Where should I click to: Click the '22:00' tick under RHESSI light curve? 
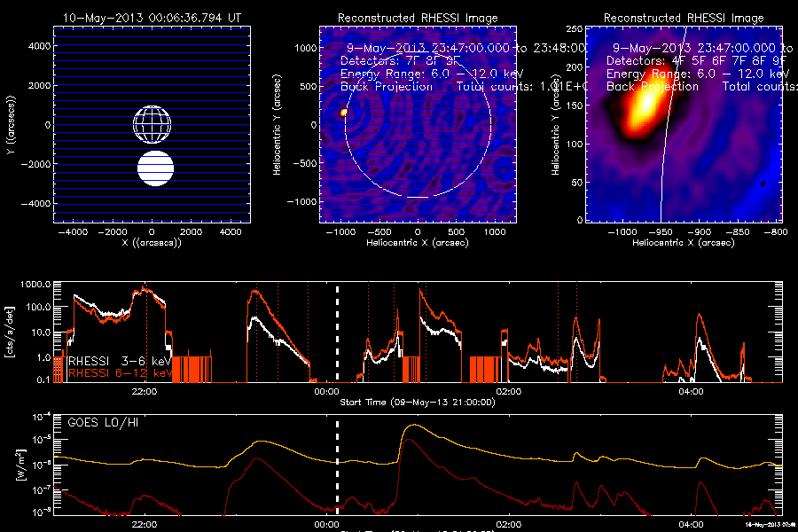pyautogui.click(x=144, y=392)
